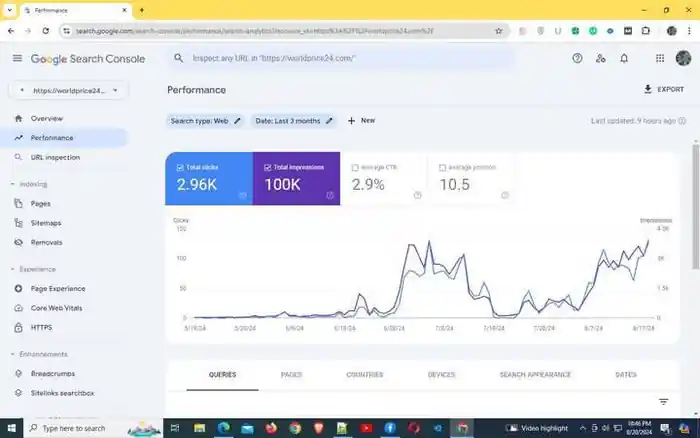Add a New filter
This screenshot has height=438, width=700.
click(x=361, y=121)
